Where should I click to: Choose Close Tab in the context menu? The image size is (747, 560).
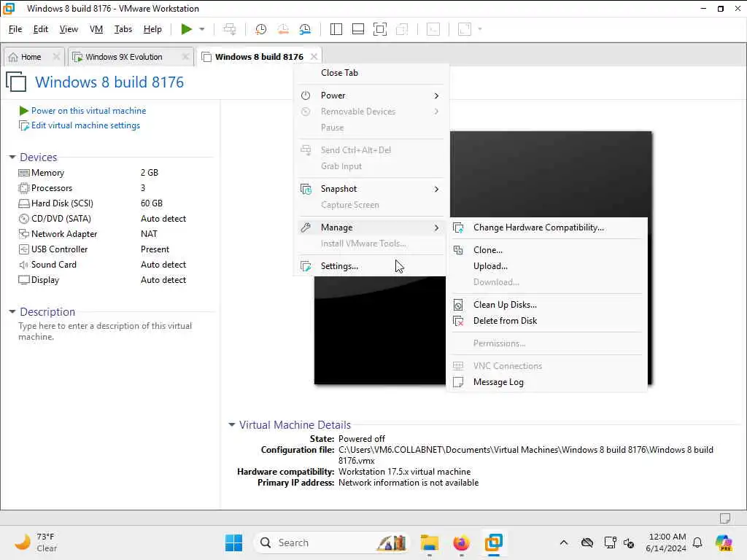point(371,73)
